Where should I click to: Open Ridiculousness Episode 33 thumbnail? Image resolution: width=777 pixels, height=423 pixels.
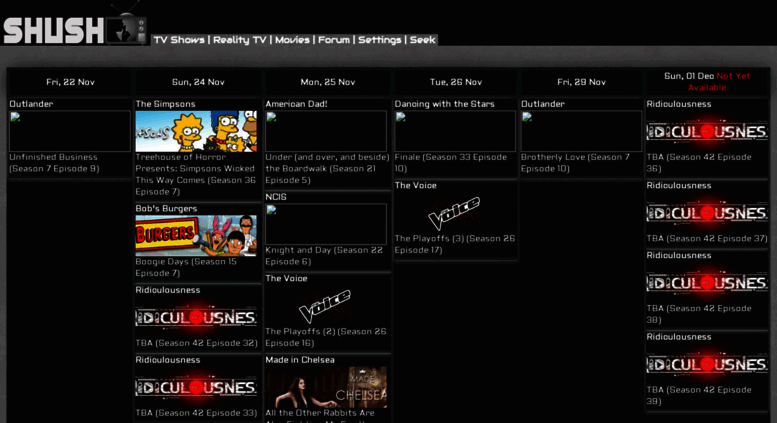click(x=196, y=387)
